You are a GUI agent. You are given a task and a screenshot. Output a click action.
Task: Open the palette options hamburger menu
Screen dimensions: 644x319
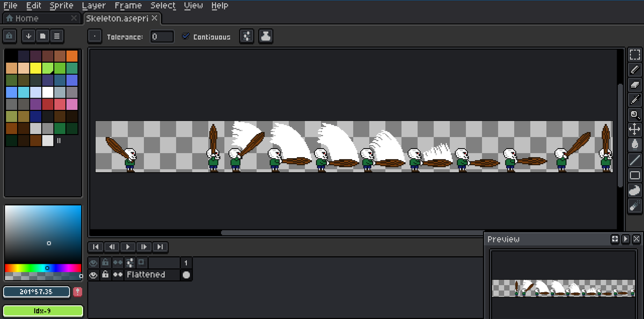click(56, 36)
